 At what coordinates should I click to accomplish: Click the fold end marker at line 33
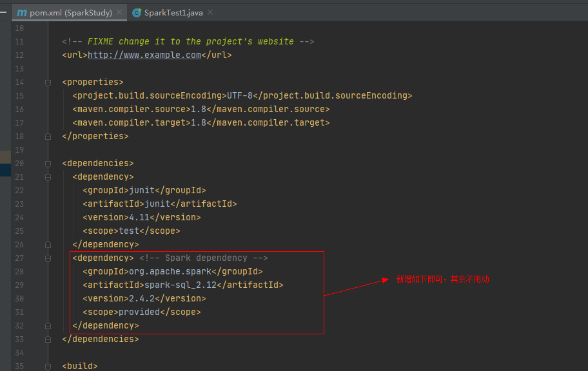click(x=48, y=339)
